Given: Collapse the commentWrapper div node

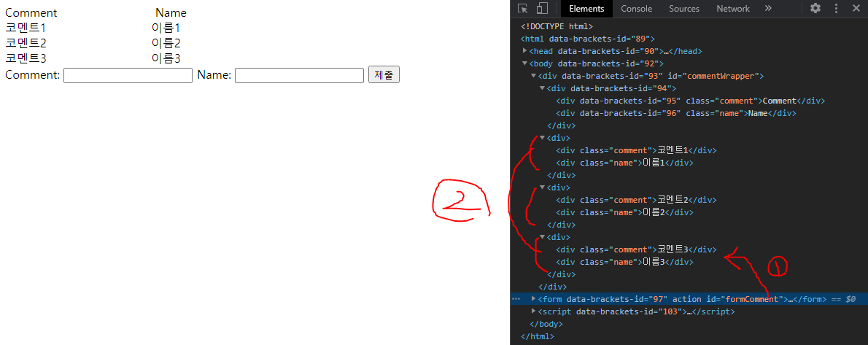Looking at the screenshot, I should (x=534, y=76).
